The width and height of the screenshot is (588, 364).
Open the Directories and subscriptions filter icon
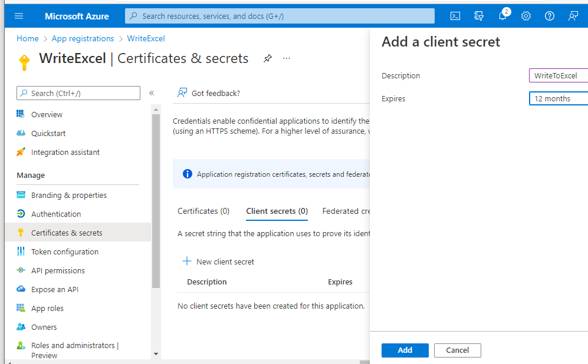click(x=479, y=16)
